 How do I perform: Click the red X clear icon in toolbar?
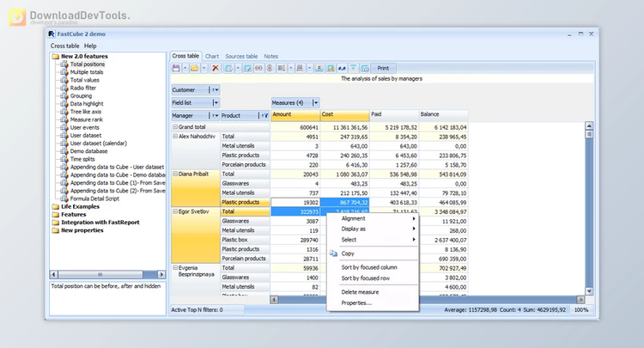coord(216,68)
